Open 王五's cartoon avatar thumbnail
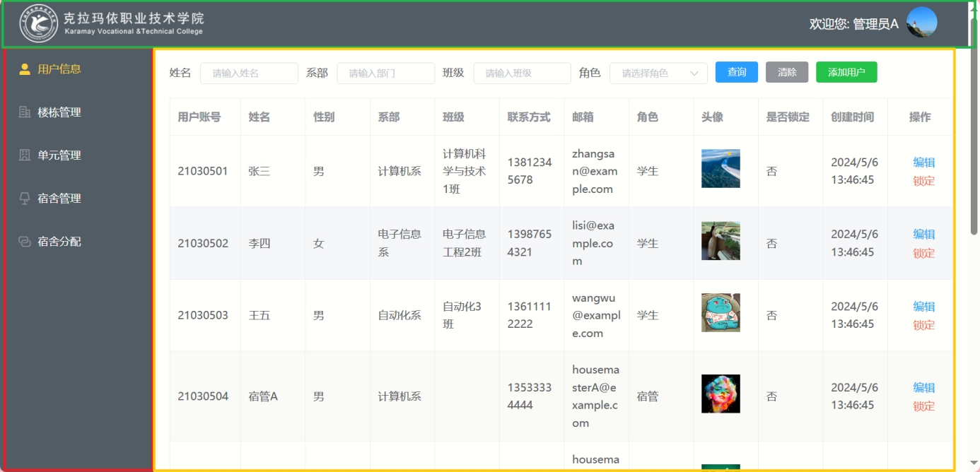Screen dimensions: 980x472 click(x=721, y=312)
